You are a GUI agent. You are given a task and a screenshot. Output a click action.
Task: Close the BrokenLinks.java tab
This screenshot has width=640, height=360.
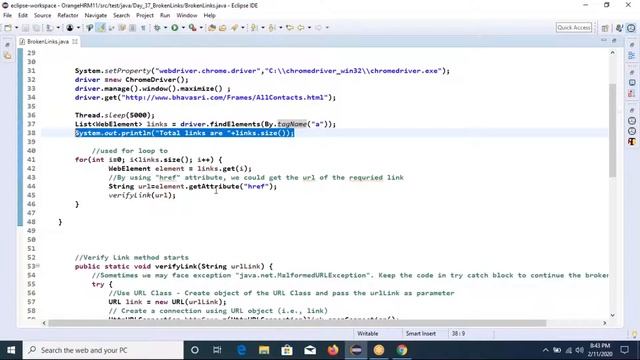(75, 42)
